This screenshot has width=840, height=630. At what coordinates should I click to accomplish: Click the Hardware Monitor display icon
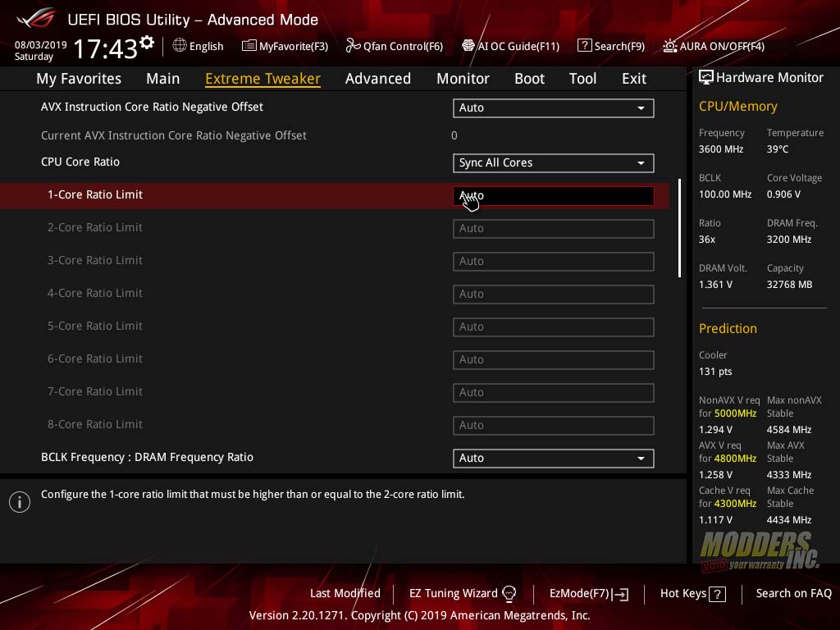tap(706, 78)
